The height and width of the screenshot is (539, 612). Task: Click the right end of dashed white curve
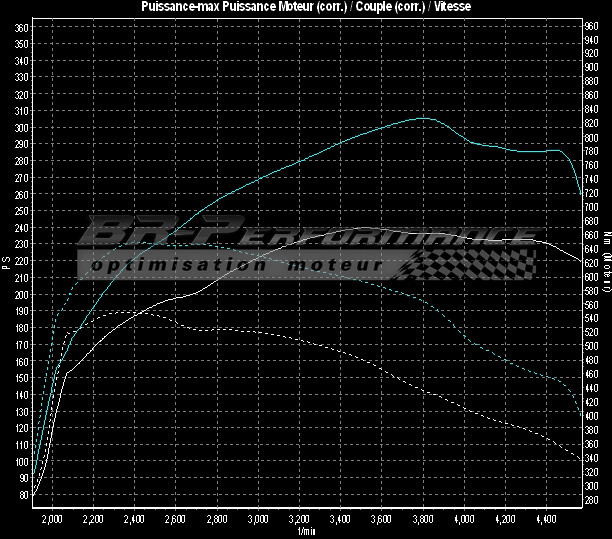[581, 461]
